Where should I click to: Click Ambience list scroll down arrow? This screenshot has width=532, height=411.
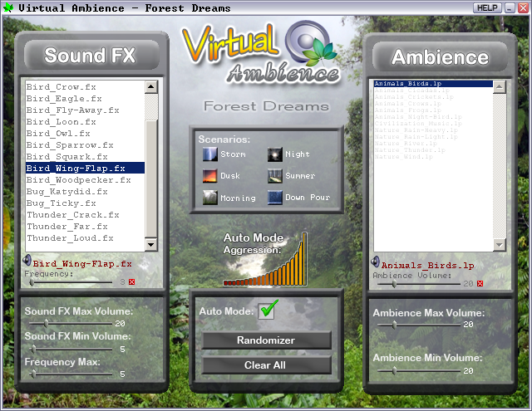click(x=499, y=245)
